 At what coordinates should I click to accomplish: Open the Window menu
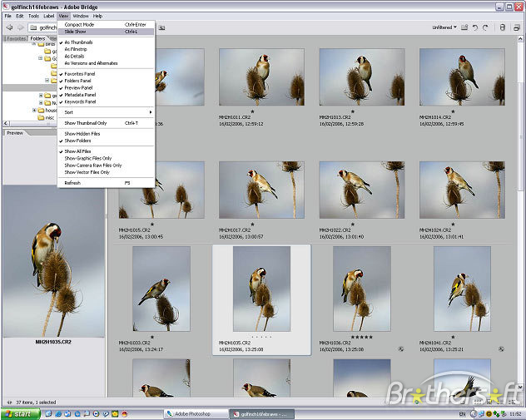pos(81,16)
